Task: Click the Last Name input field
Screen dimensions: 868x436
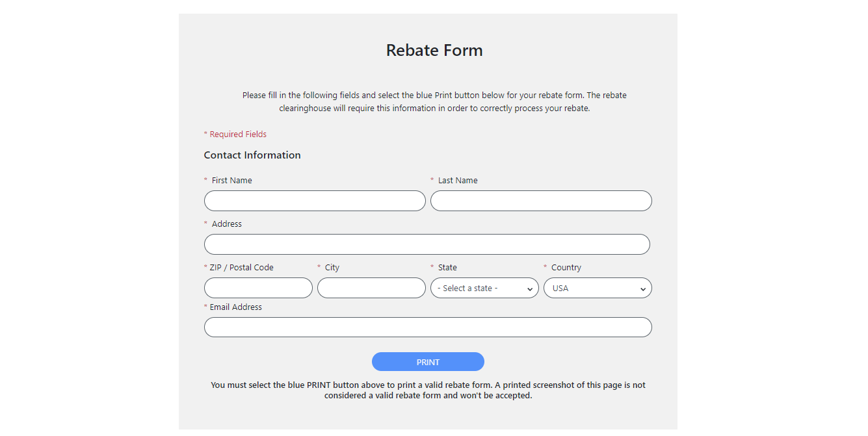Action: (541, 201)
